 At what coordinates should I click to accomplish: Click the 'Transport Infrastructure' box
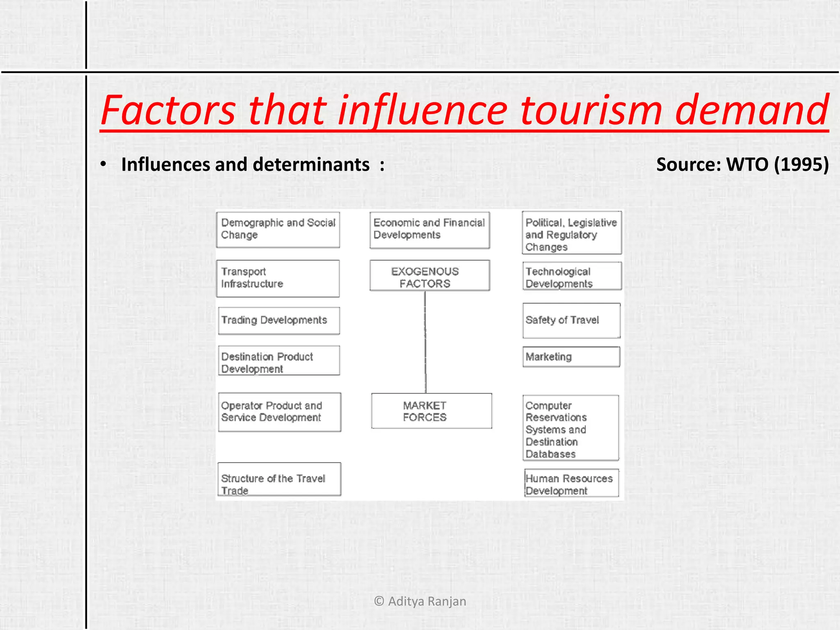[278, 278]
